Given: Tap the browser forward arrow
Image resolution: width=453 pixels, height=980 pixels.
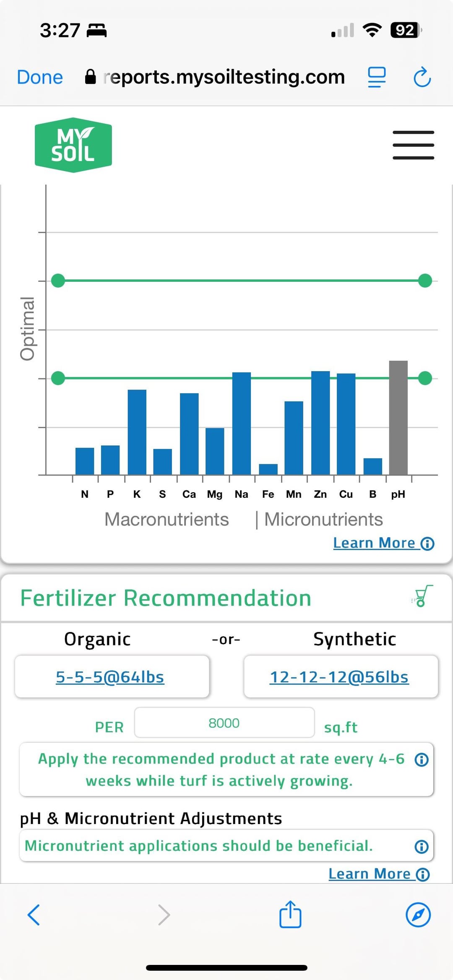Looking at the screenshot, I should click(x=164, y=915).
